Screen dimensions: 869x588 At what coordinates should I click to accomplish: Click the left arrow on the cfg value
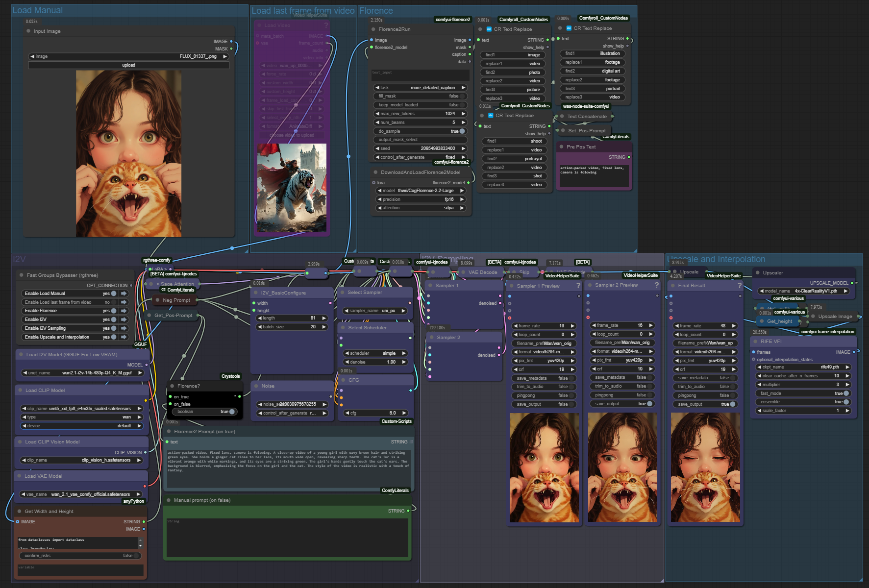coord(347,413)
